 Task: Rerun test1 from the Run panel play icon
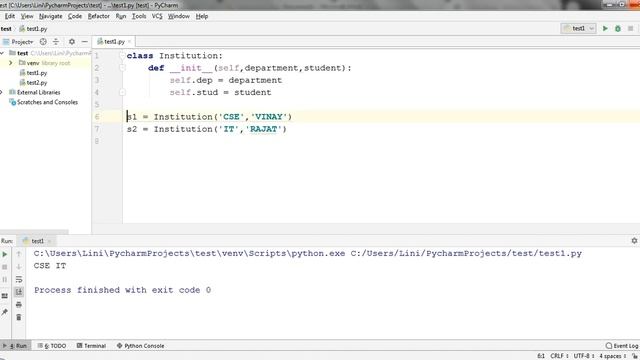(x=5, y=254)
